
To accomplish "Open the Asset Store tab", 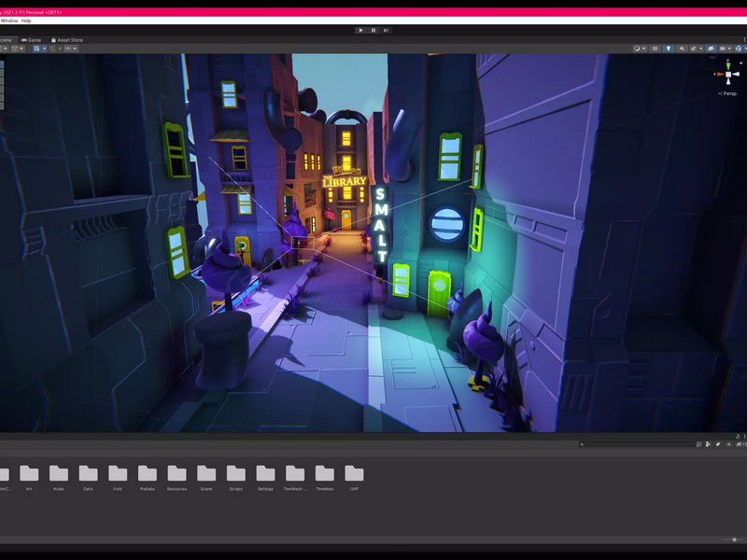I will [x=67, y=40].
